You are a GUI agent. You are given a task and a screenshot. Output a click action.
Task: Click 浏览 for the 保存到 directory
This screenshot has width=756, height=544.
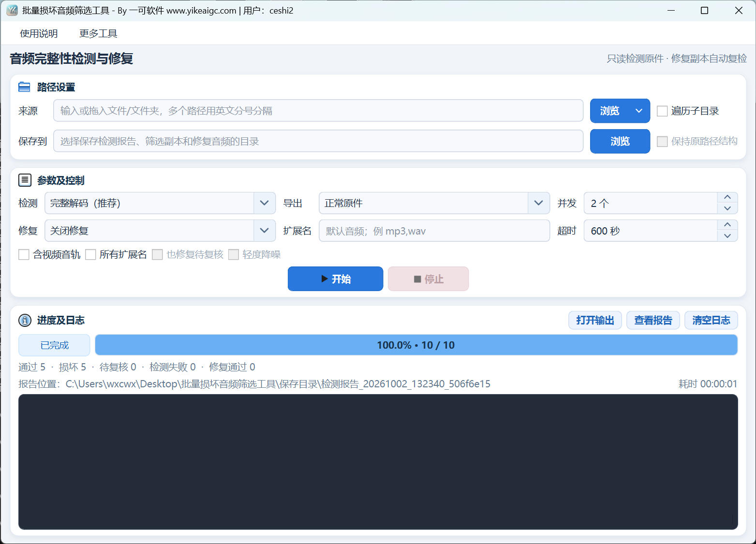[x=620, y=141]
